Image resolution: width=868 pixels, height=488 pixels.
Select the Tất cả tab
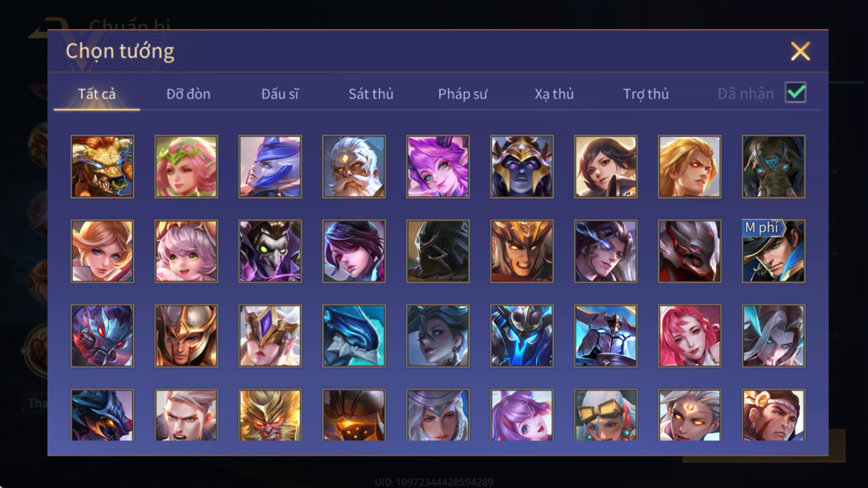click(97, 94)
